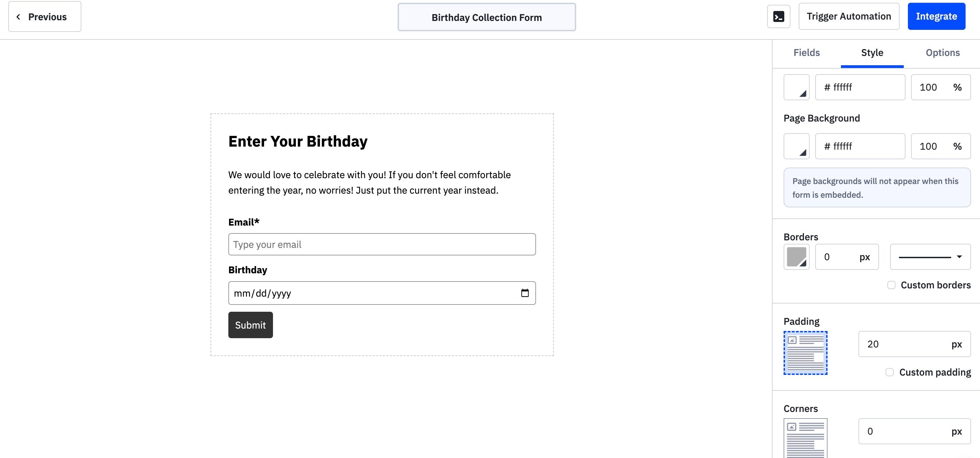980x458 pixels.
Task: Select the Padding layout preview icon
Action: (x=805, y=353)
